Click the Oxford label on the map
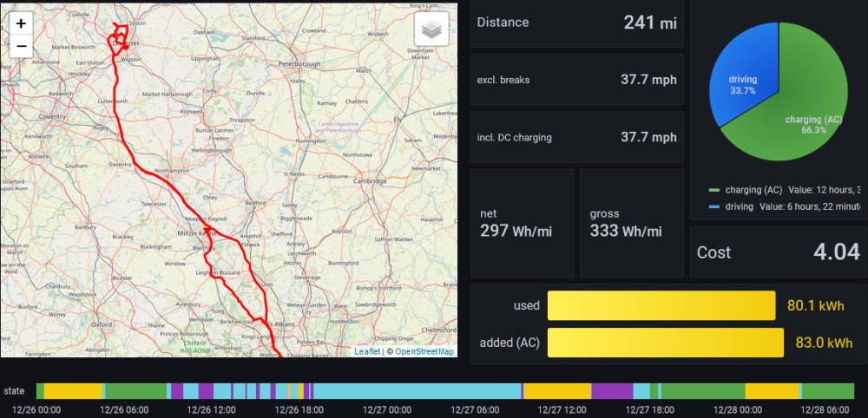 pos(102,324)
